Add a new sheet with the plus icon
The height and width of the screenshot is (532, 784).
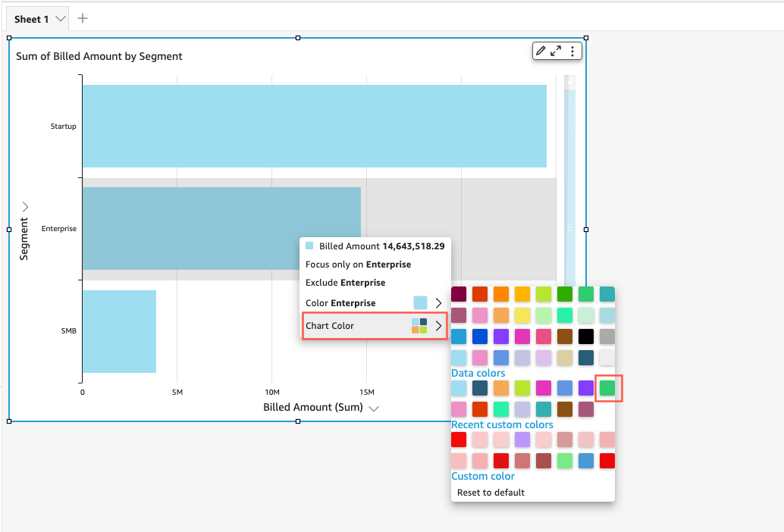coord(83,18)
